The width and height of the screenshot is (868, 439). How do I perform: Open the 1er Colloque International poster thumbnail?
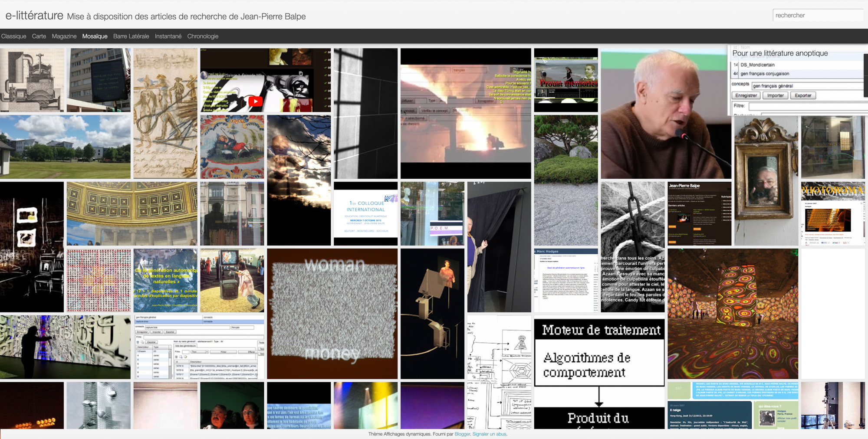[365, 213]
